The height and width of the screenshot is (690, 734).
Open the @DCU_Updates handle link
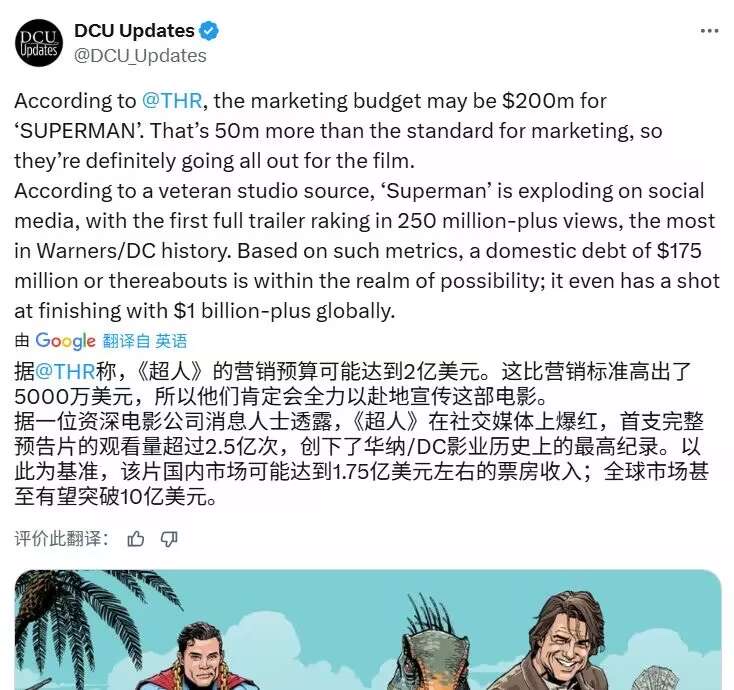140,56
